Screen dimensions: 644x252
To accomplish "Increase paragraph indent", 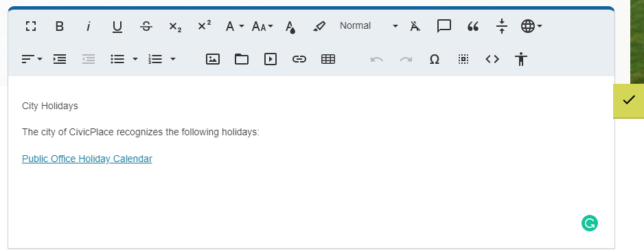I will pos(60,59).
